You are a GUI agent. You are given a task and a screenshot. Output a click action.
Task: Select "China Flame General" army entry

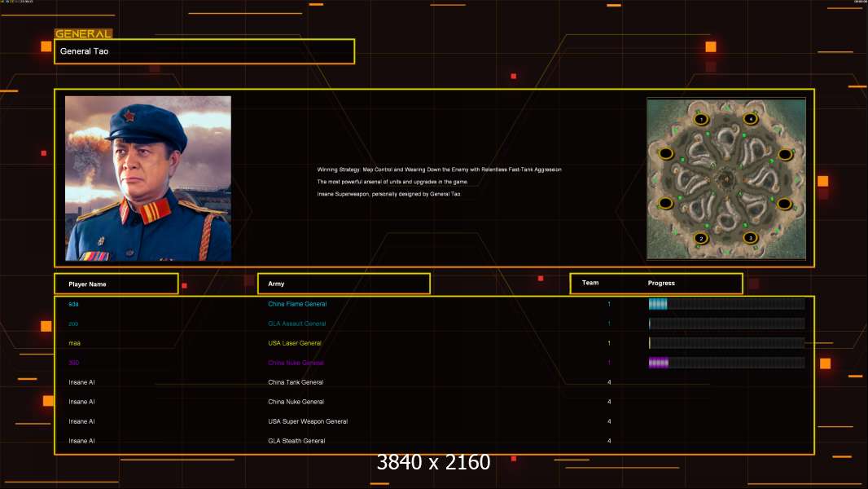[297, 304]
